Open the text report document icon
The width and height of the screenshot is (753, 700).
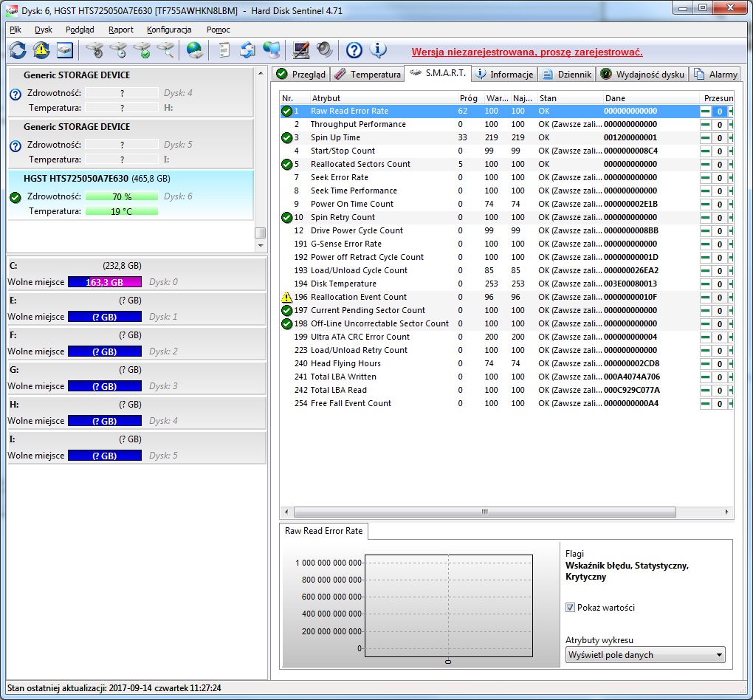click(224, 50)
